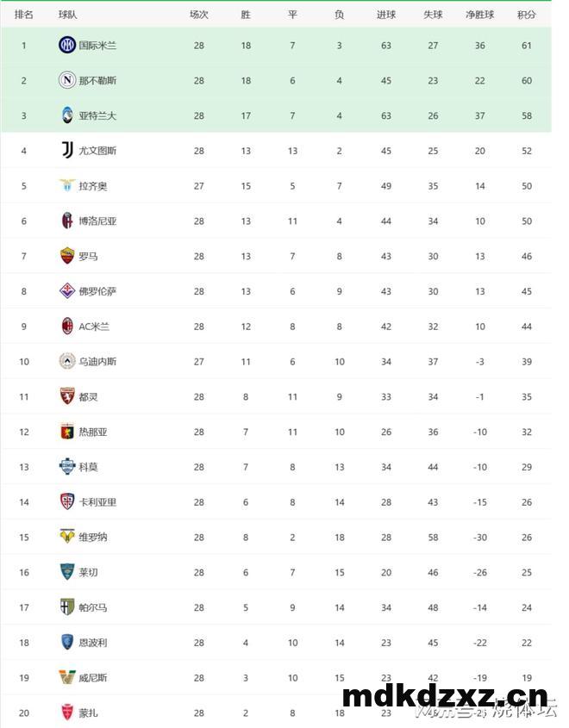
Task: Click the AC Milan crest icon
Action: tap(67, 327)
